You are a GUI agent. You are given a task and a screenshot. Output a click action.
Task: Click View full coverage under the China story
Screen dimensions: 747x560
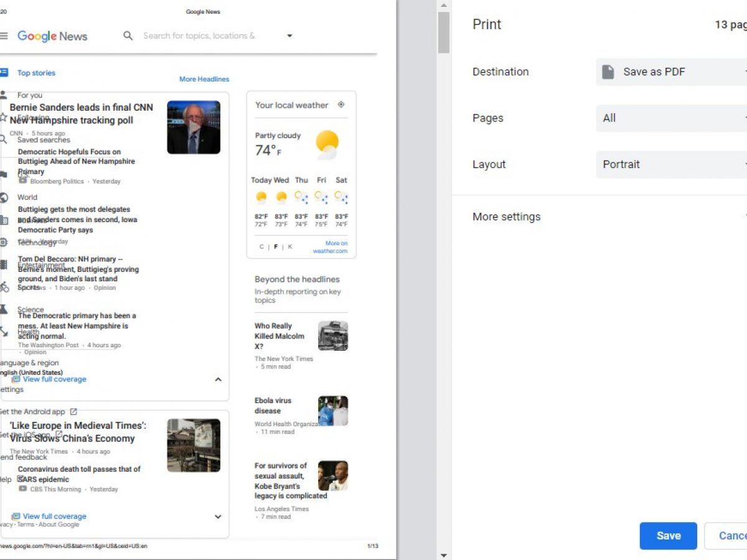point(55,516)
